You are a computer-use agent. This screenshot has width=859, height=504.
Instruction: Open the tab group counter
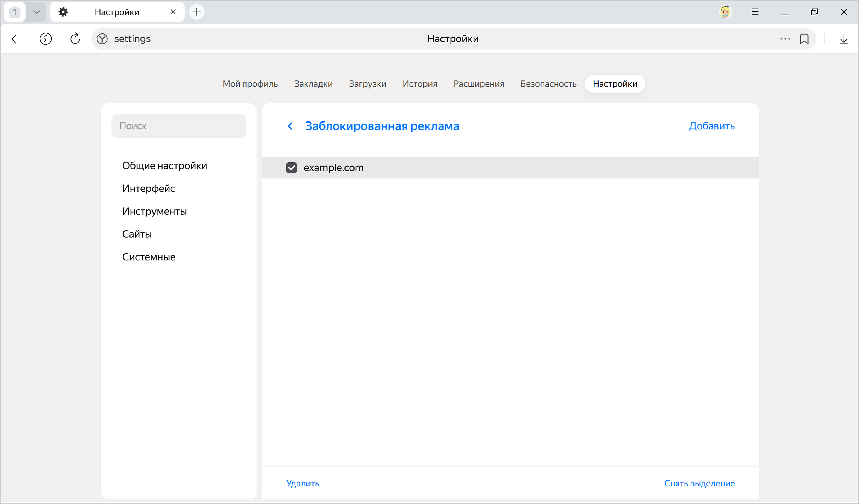click(x=15, y=12)
